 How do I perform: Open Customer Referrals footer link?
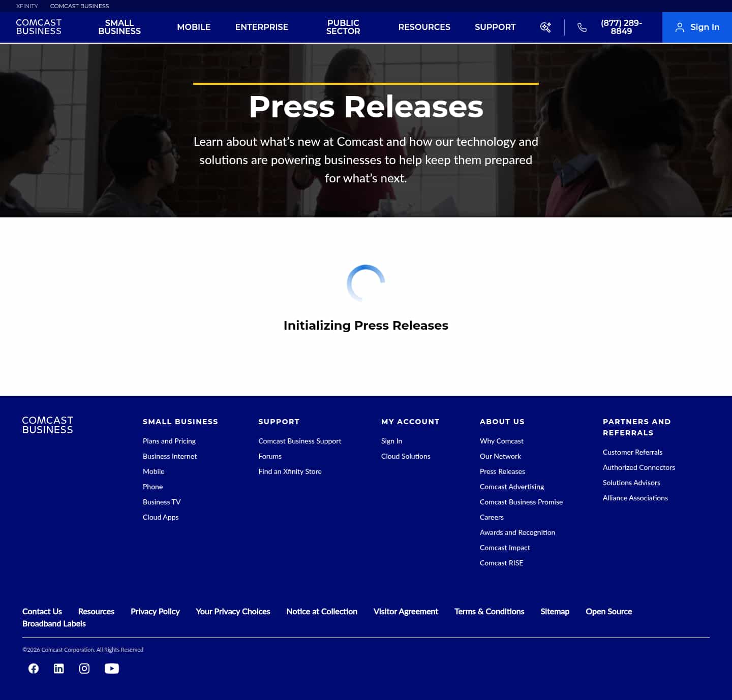(x=632, y=452)
